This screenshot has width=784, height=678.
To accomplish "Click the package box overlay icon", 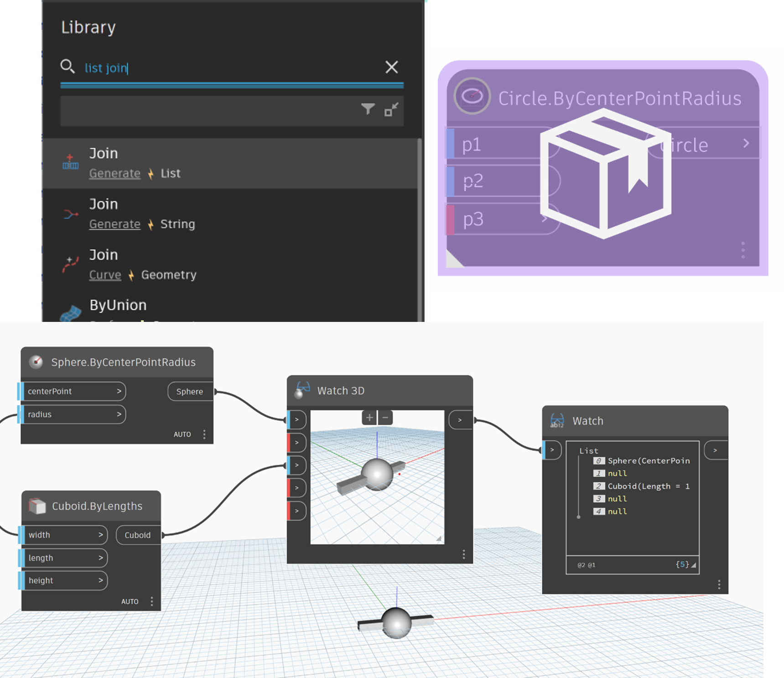I will click(x=605, y=173).
